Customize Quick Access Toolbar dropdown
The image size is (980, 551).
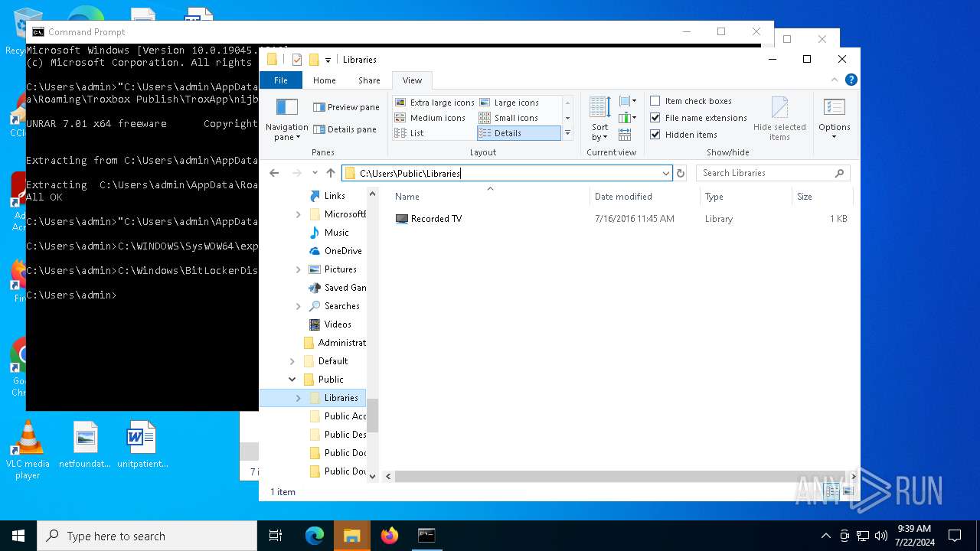(328, 60)
